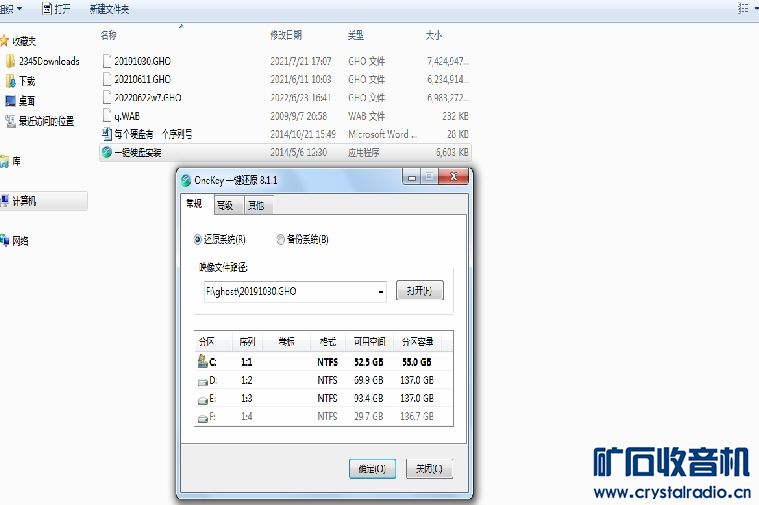759x505 pixels.
Task: Select the F: drive icon in partition list
Action: pos(203,417)
